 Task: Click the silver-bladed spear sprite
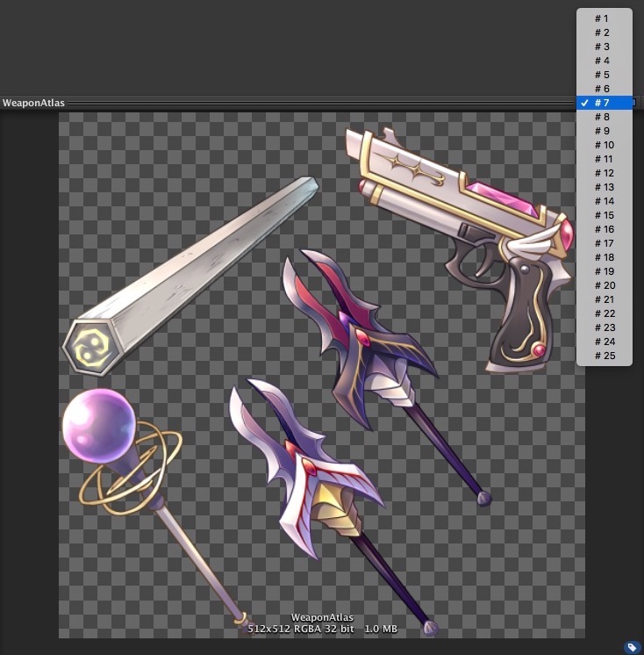[333, 507]
